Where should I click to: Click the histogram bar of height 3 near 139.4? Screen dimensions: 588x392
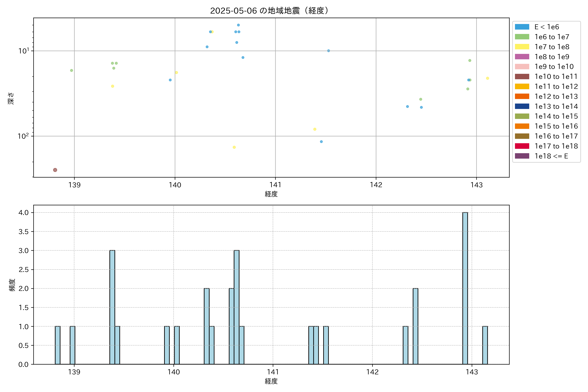(112, 307)
